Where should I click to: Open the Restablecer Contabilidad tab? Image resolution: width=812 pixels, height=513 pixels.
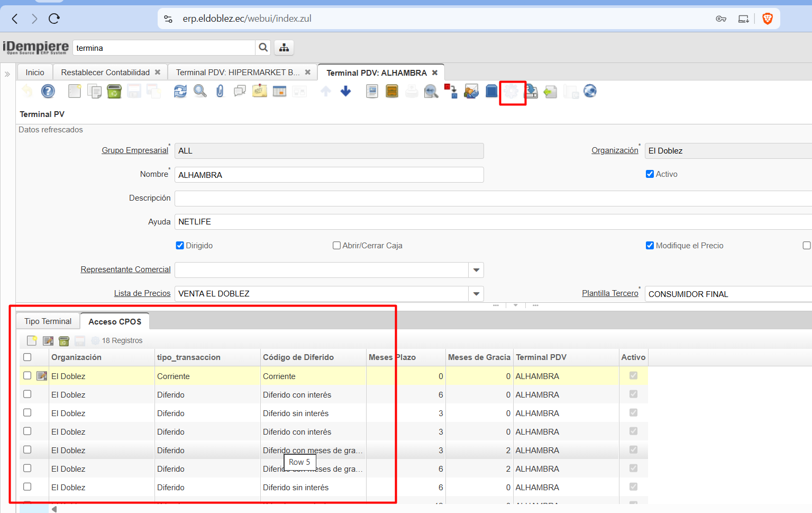tap(105, 73)
